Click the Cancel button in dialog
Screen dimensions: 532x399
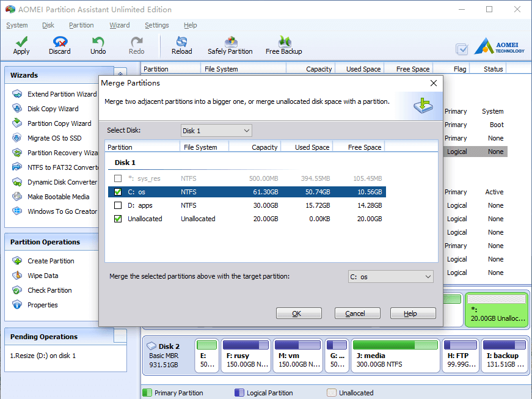[x=357, y=313]
